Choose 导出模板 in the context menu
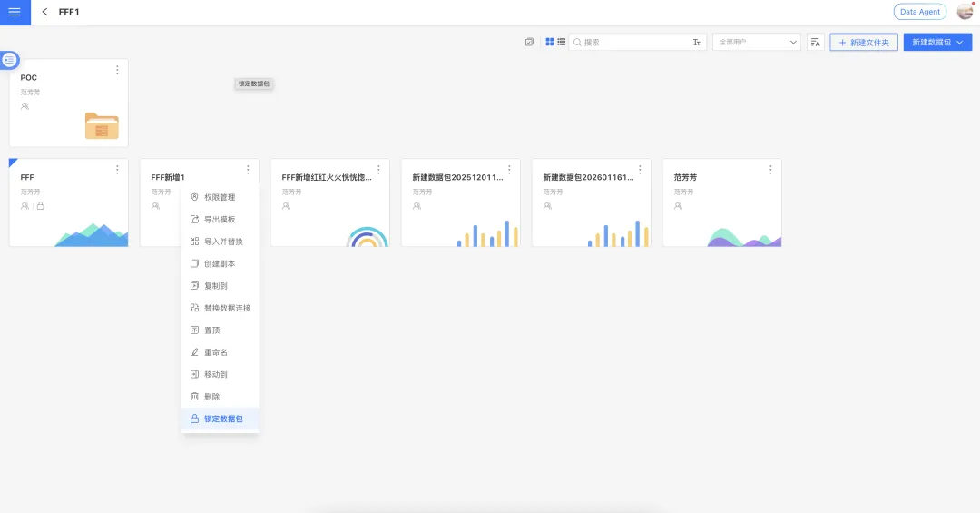This screenshot has width=980, height=513. (220, 220)
